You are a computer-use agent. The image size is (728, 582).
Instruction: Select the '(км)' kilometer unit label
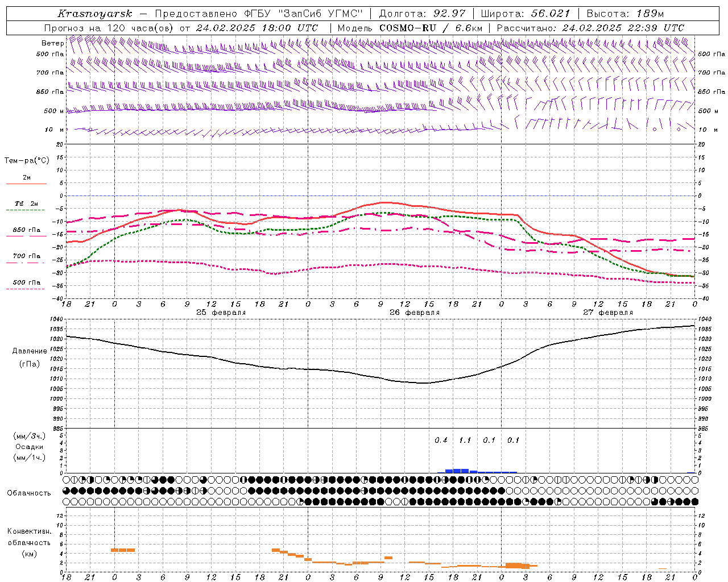pos(30,554)
